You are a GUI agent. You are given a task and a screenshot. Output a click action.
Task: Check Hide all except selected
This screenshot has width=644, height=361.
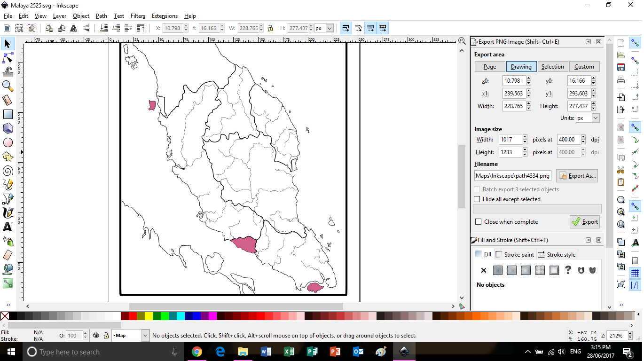point(477,199)
